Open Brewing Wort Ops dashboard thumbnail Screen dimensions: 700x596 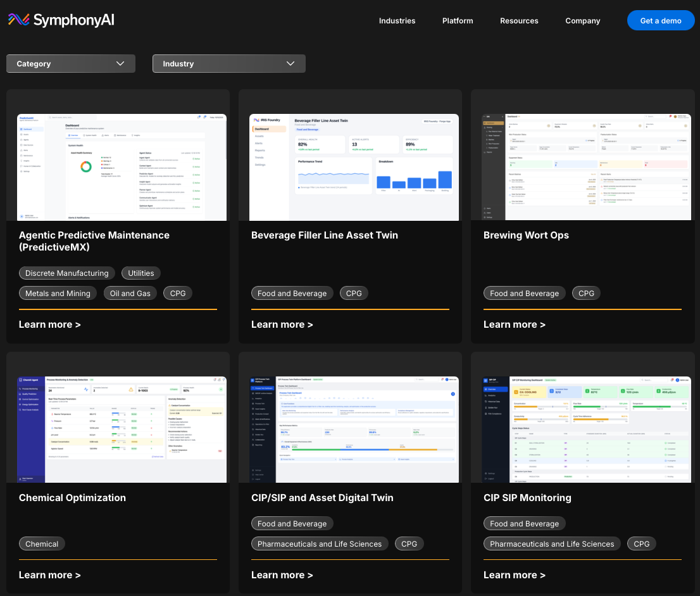tap(586, 167)
